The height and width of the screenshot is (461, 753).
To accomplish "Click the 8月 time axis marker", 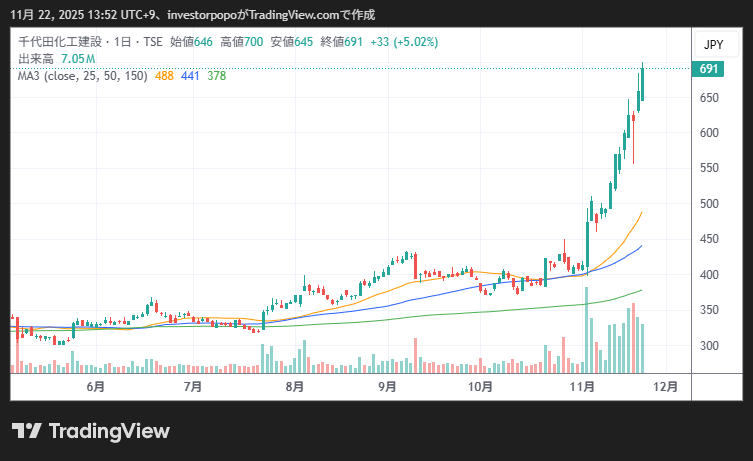I will 294,386.
